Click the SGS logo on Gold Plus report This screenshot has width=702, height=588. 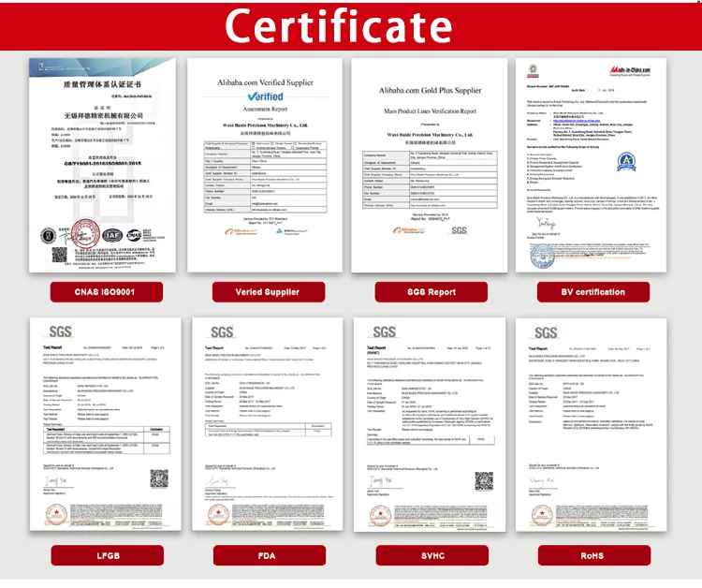tap(459, 230)
